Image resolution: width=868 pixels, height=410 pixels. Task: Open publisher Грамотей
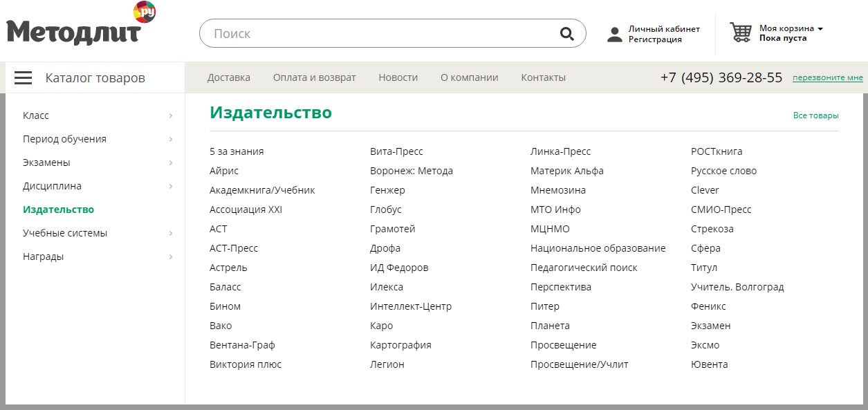[393, 229]
